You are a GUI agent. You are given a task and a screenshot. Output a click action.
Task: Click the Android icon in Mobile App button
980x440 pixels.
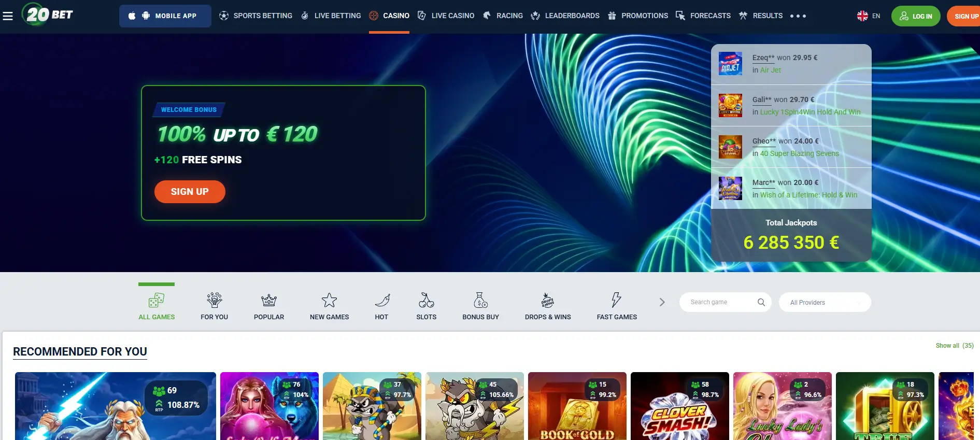pos(146,16)
